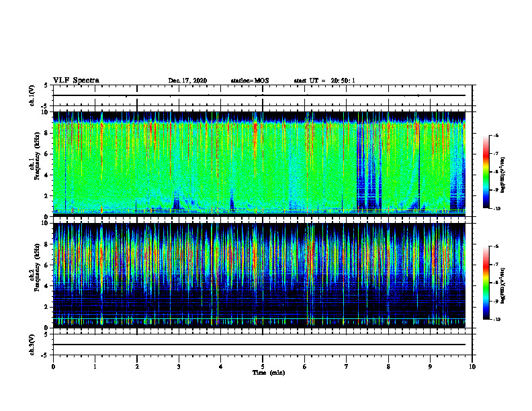Click time axis tick label "7"
The height and width of the screenshot is (411, 532).
347,367
